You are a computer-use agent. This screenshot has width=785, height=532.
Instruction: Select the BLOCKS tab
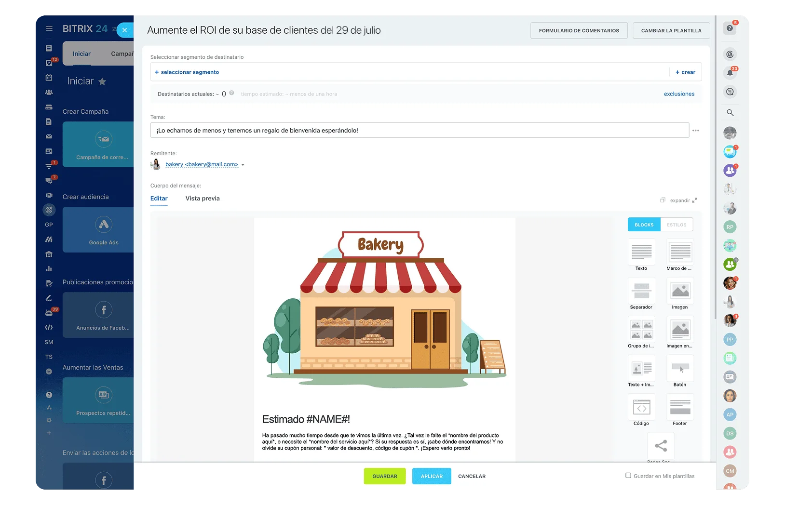644,225
